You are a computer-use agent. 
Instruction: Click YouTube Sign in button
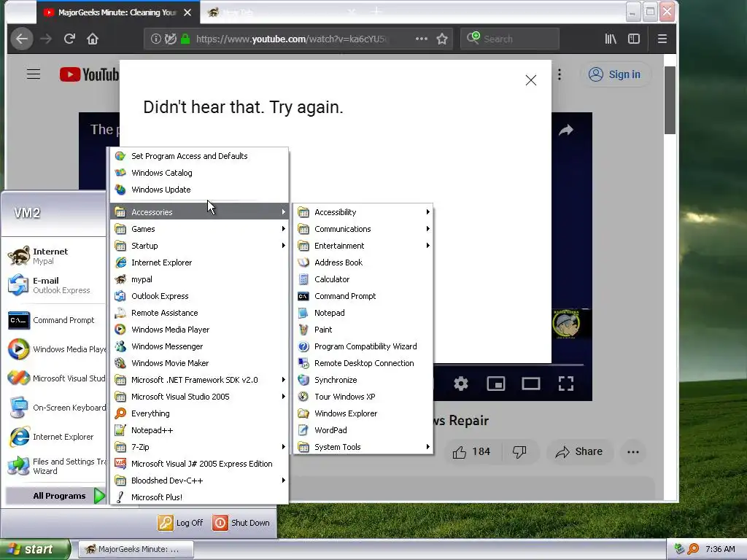click(615, 74)
